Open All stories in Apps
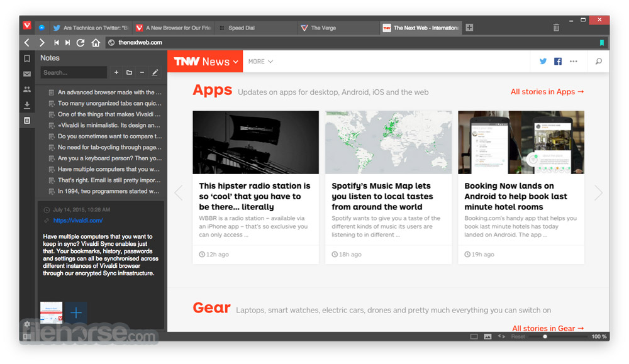 point(547,92)
